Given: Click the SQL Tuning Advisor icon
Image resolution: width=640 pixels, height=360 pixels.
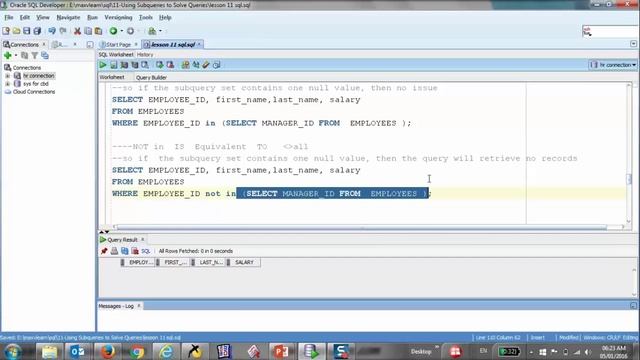Looking at the screenshot, I should tap(145, 65).
